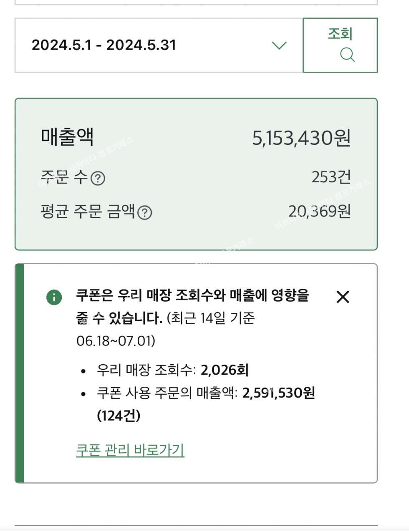
Task: Click the 5,153,430원 sales total
Action: tap(301, 138)
